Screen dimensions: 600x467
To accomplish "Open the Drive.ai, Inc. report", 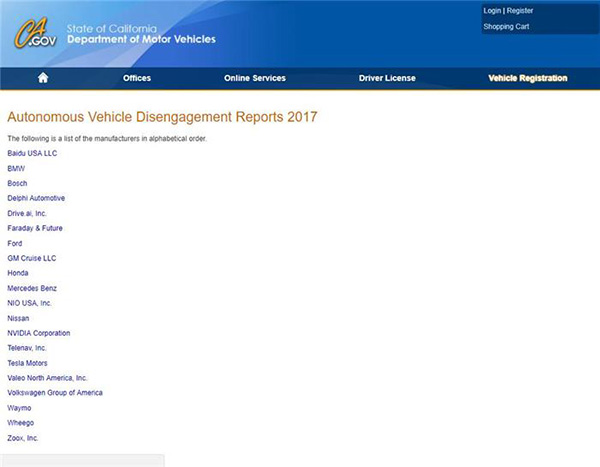I will point(27,213).
